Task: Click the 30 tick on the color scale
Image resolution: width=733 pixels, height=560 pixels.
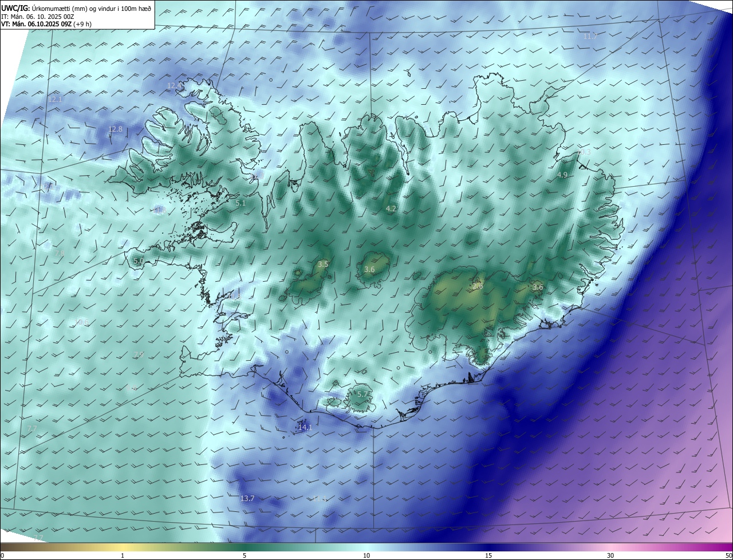Action: [610, 555]
